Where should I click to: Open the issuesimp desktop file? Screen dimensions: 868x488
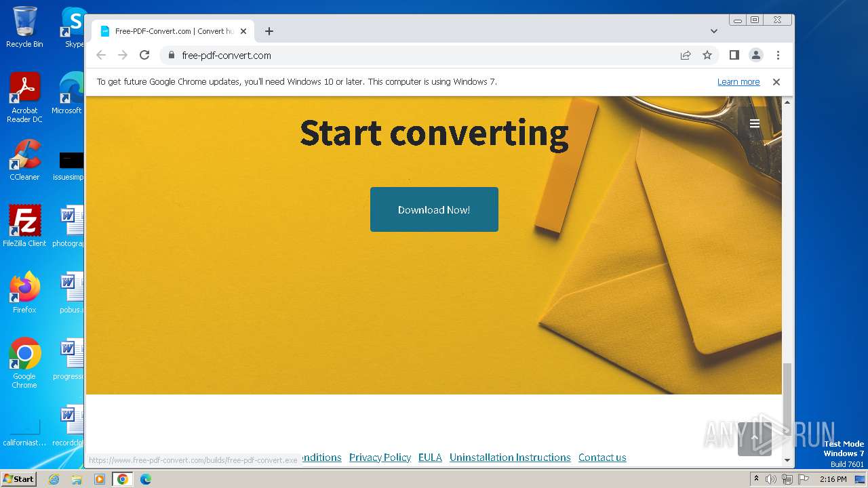click(x=69, y=166)
